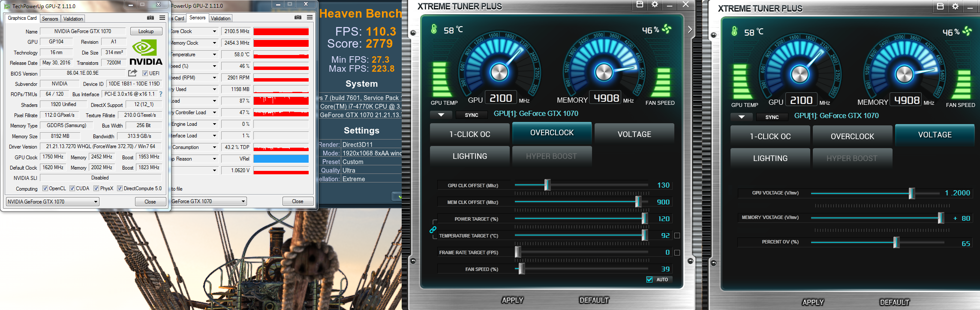Click the GPU 2100 MHz readout in Overclock-tab Xtreme Tuner

coord(501,98)
